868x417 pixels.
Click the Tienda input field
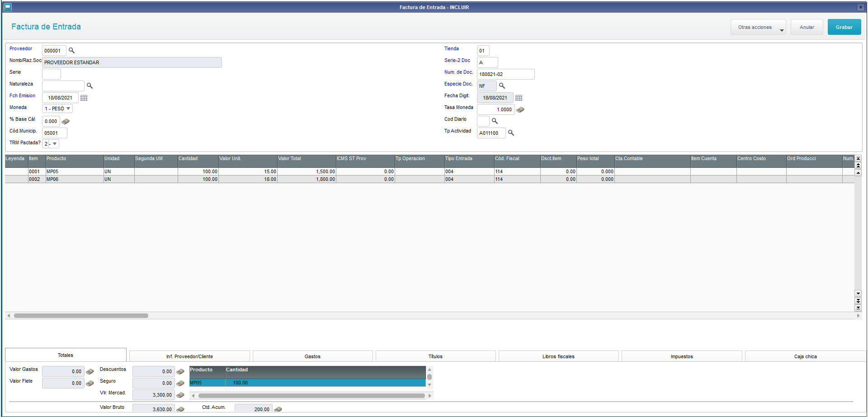[x=483, y=51]
